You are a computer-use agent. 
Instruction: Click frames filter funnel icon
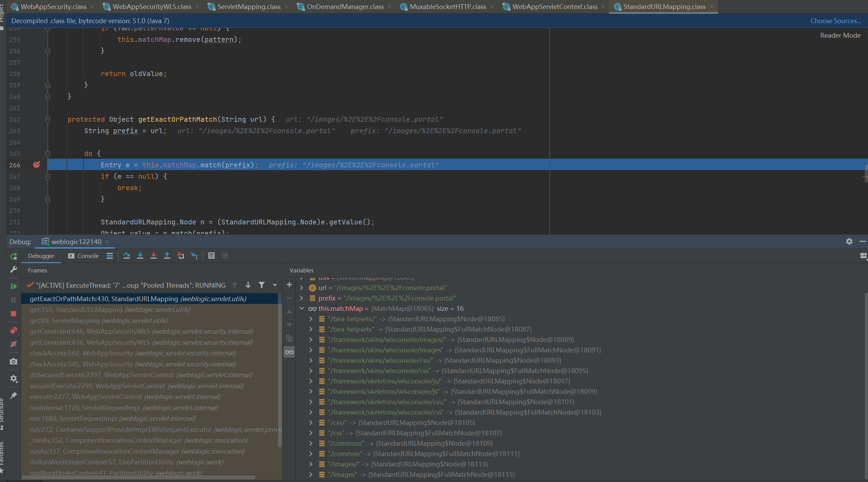[x=262, y=285]
